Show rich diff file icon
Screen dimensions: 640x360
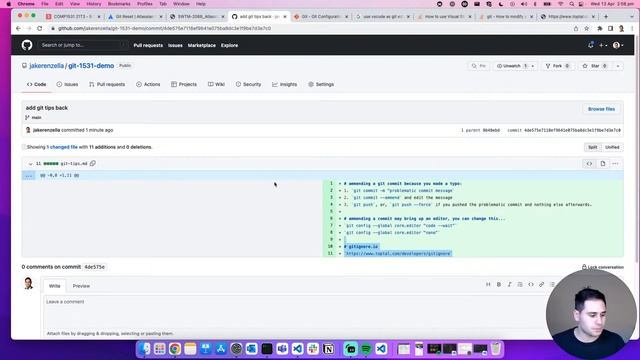tap(603, 164)
